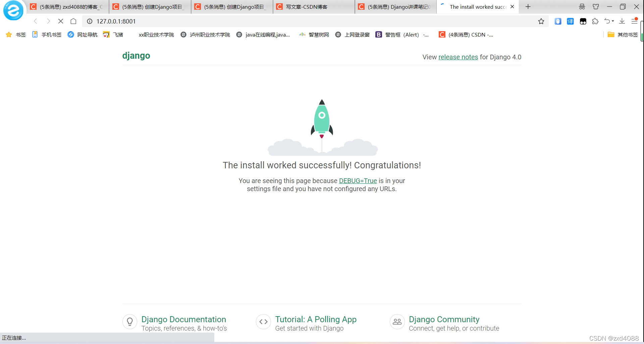
Task: Open the extensions puzzle icon
Action: pos(595,21)
